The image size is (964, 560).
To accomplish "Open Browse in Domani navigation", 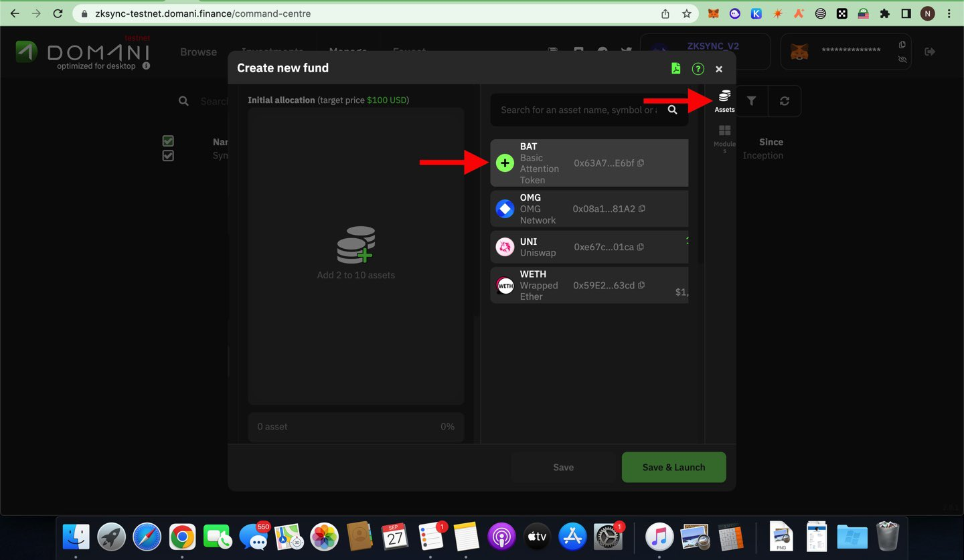I will click(198, 52).
